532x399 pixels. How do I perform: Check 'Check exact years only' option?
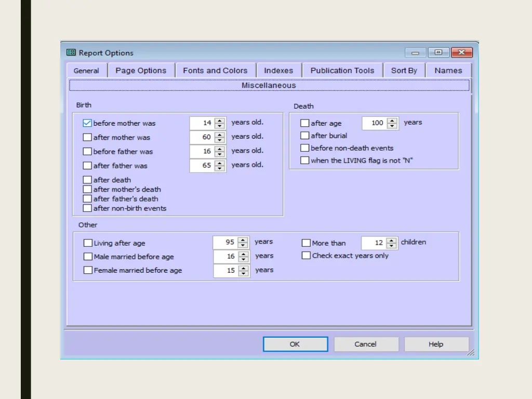tap(306, 256)
